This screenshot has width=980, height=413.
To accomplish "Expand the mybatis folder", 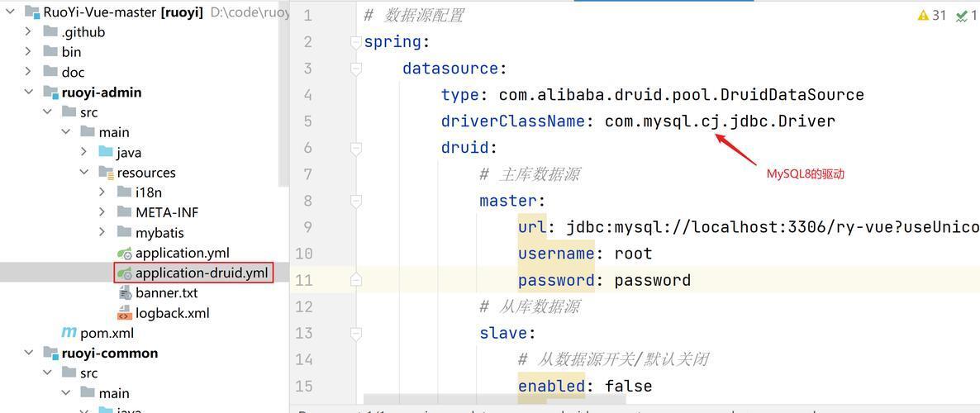I will [x=102, y=232].
